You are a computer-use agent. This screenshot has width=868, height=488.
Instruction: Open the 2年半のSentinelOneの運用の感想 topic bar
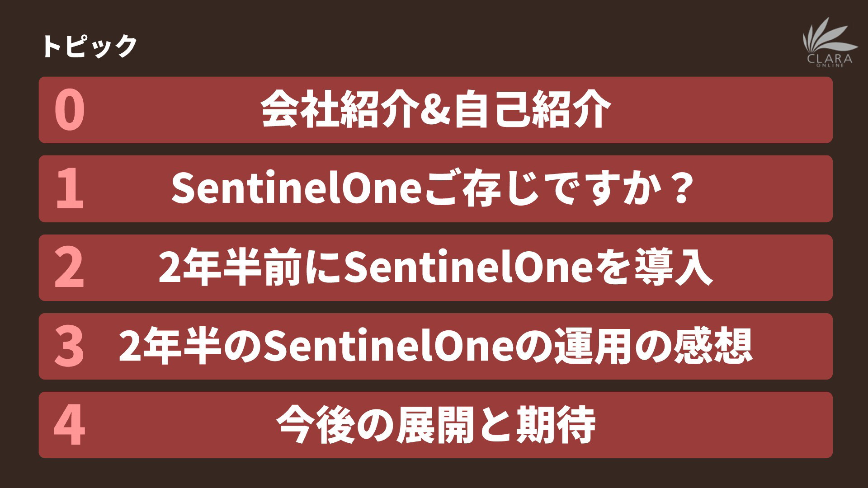click(x=435, y=346)
